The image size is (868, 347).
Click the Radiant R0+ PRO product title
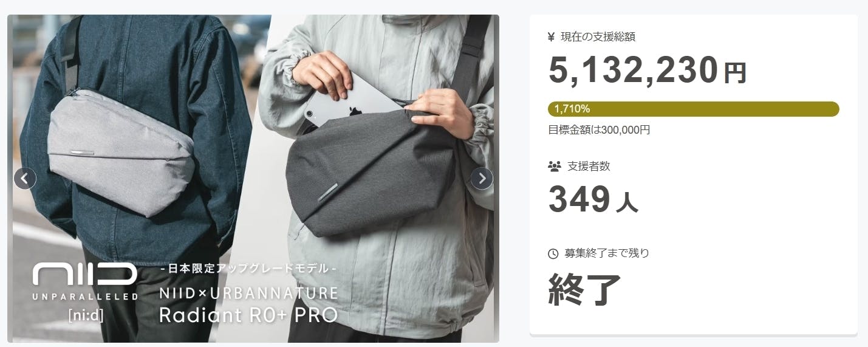coord(248,315)
